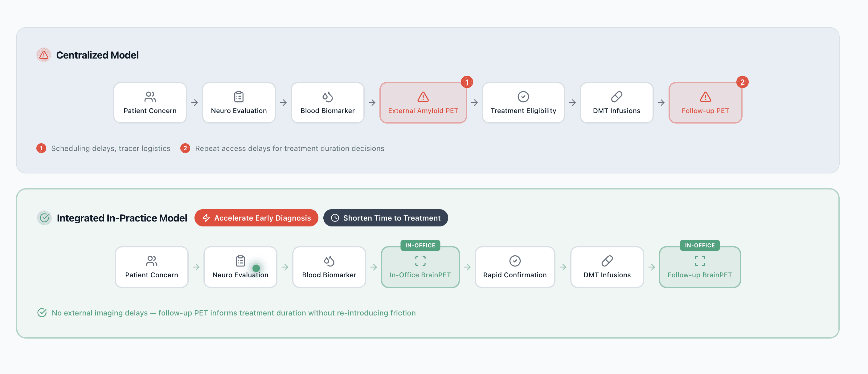This screenshot has width=868, height=374.
Task: Click the clipboard icon in Centralized Neuro Evaluation
Action: (239, 97)
